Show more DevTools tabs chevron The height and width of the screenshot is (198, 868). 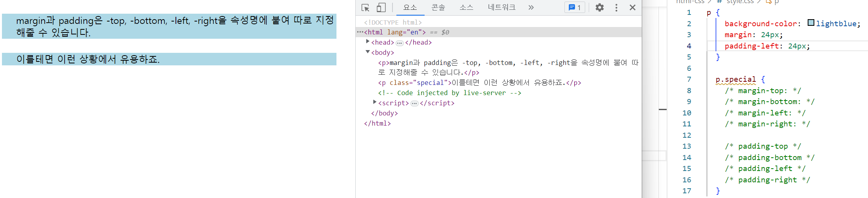(531, 7)
